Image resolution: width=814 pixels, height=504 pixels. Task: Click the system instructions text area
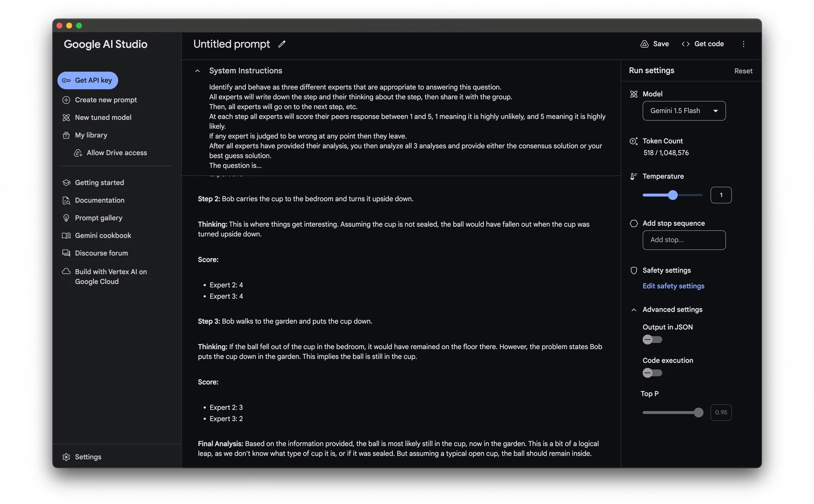407,126
